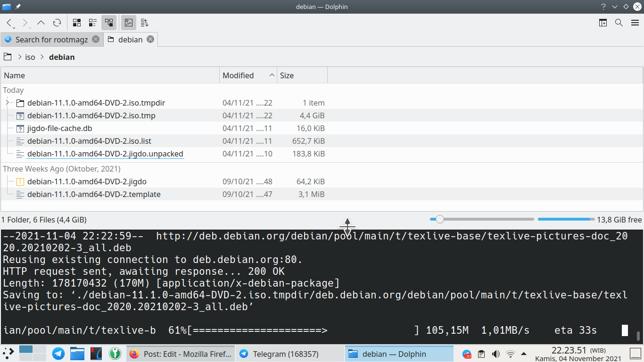Switch to Compact view mode
644x362 pixels.
[93, 22]
